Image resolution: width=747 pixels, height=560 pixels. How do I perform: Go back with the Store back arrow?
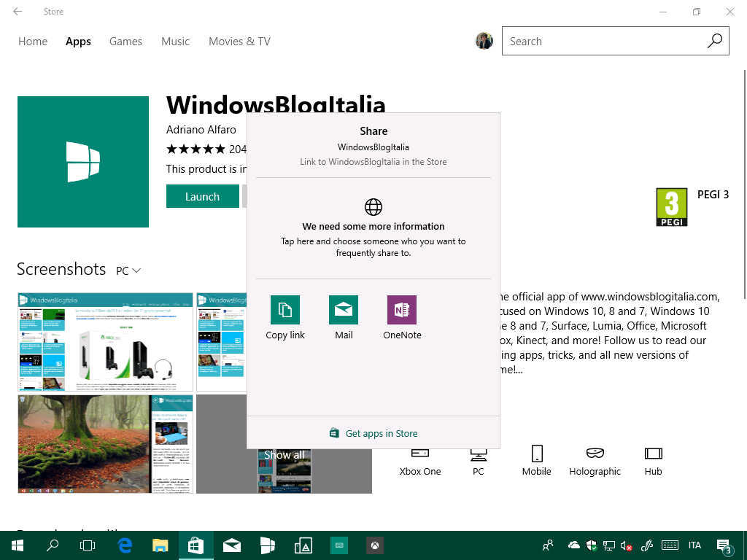click(18, 12)
